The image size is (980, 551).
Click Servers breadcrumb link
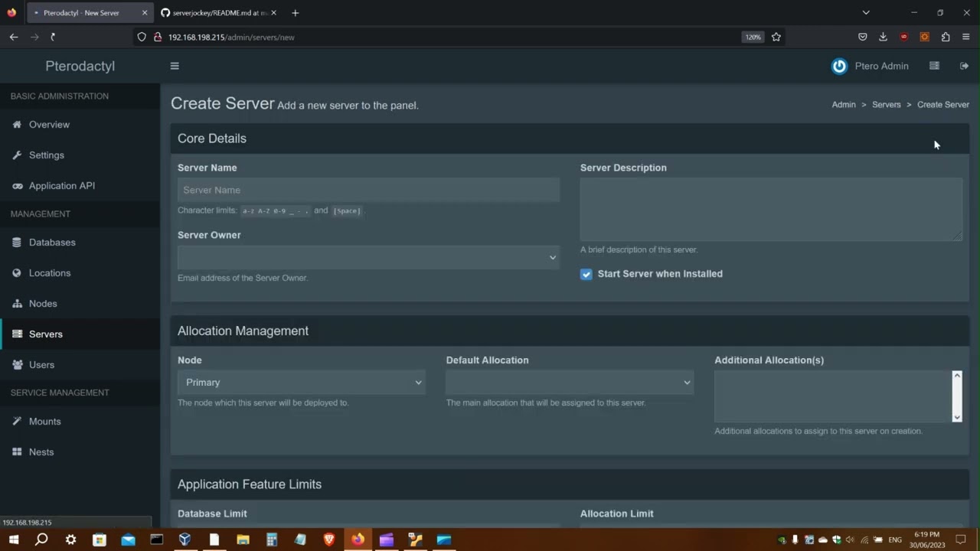(887, 105)
